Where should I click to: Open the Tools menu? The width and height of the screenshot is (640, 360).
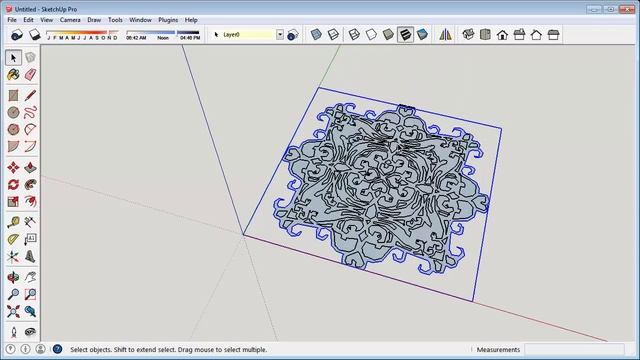coord(115,20)
